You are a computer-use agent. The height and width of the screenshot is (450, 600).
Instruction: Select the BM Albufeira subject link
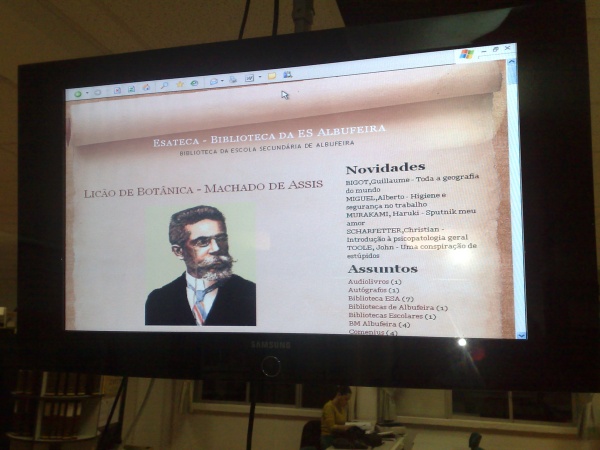pos(373,324)
